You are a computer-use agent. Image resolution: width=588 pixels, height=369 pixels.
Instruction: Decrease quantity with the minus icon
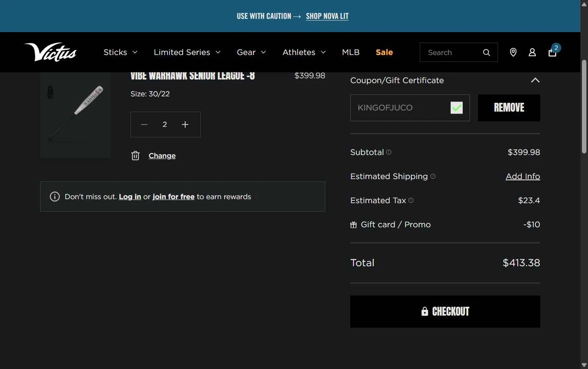click(x=144, y=124)
